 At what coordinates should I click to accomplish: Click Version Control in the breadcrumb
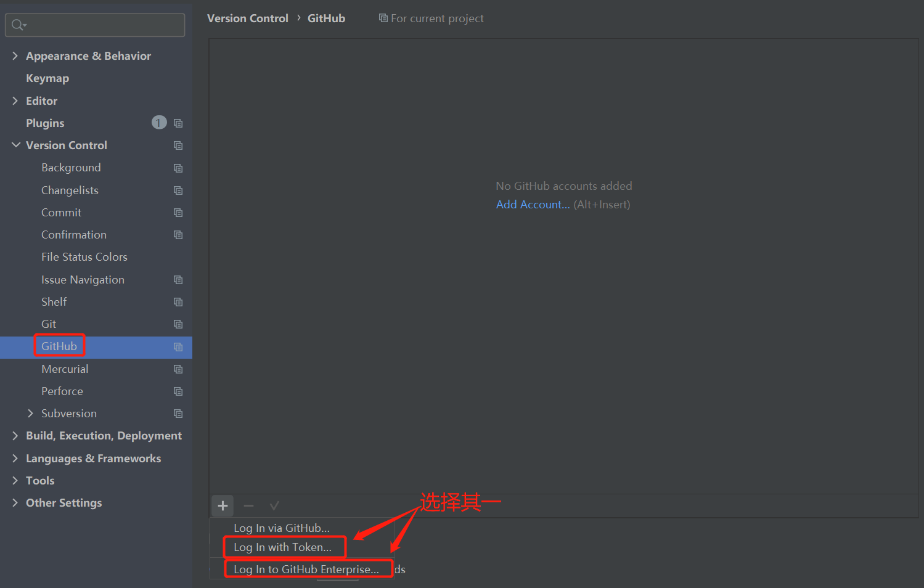click(248, 18)
